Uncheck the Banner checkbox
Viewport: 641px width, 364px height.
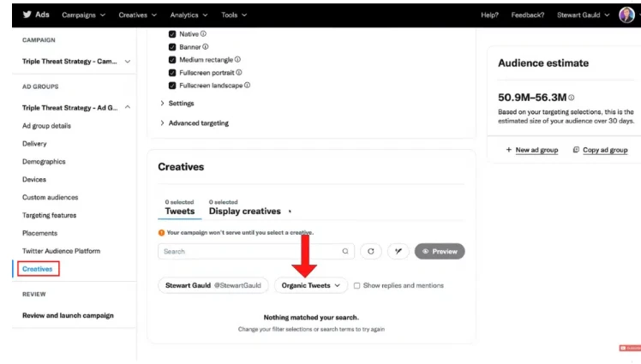point(172,47)
